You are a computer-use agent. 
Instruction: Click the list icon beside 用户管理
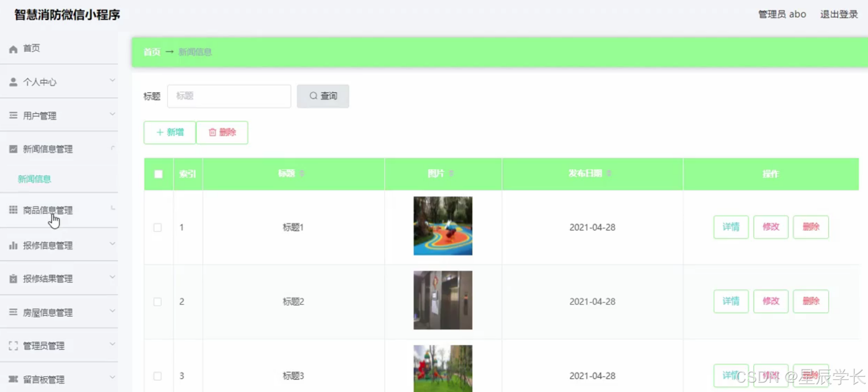pos(13,115)
